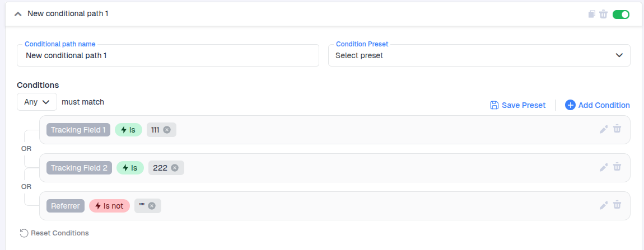
Task: Click Add Condition
Action: 597,105
